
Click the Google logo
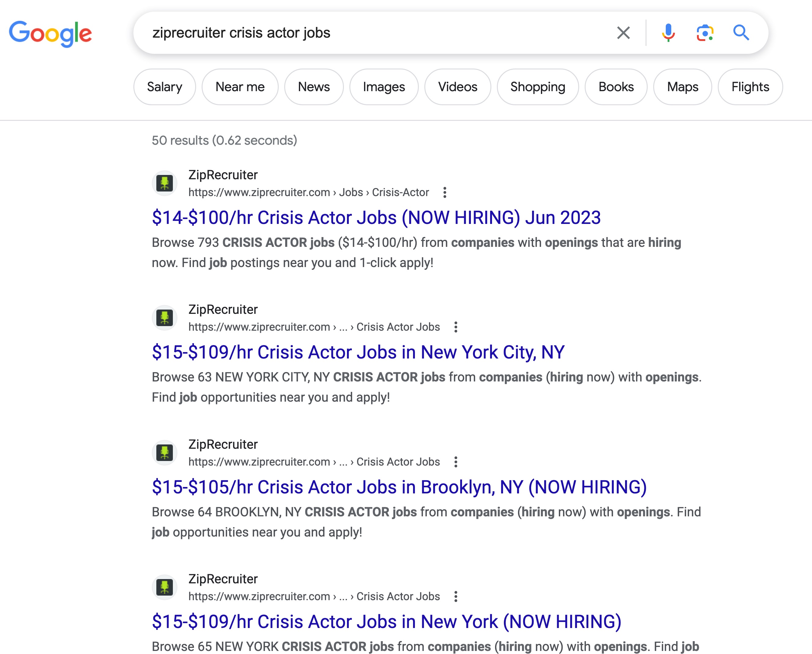click(50, 34)
